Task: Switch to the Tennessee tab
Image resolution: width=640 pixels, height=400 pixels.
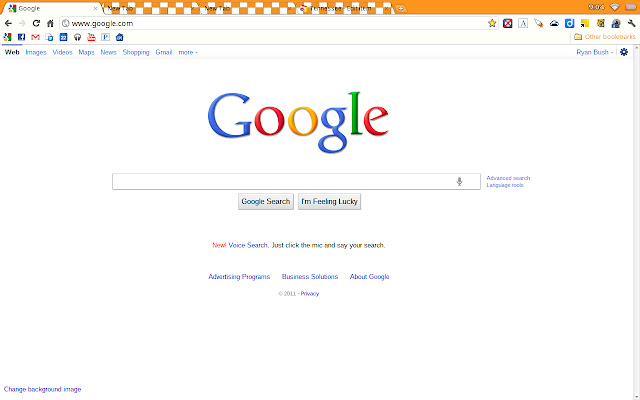Action: [342, 8]
